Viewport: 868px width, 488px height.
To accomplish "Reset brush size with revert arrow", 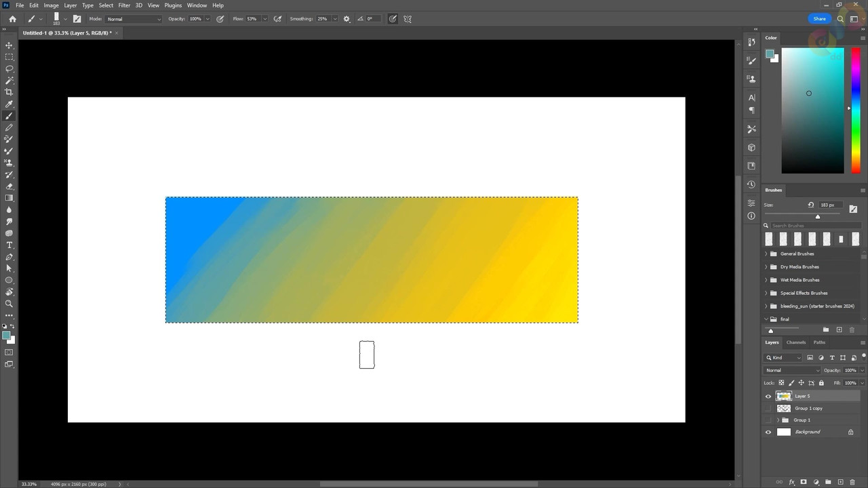I will [811, 205].
